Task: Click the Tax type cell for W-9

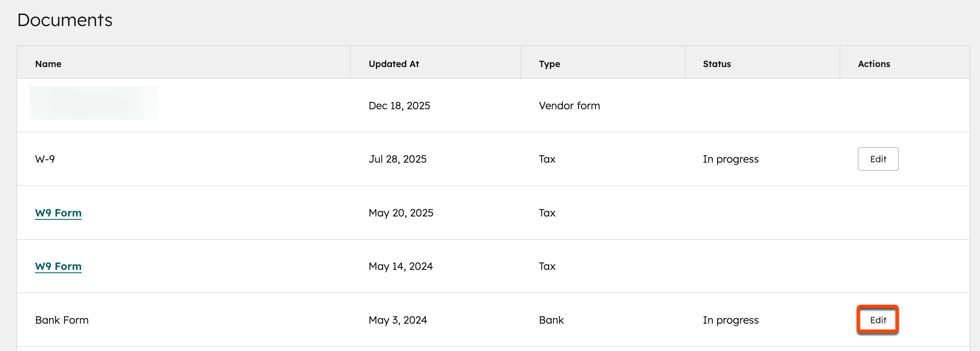Action: [546, 159]
